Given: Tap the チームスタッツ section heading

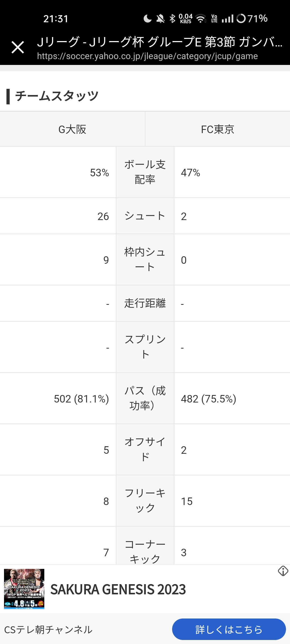Looking at the screenshot, I should [57, 96].
